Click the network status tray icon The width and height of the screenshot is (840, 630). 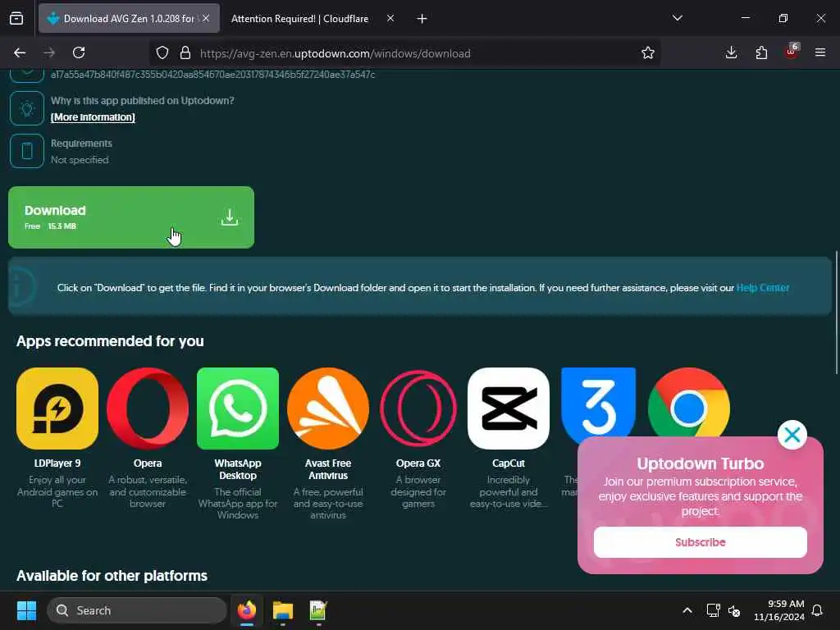713,610
